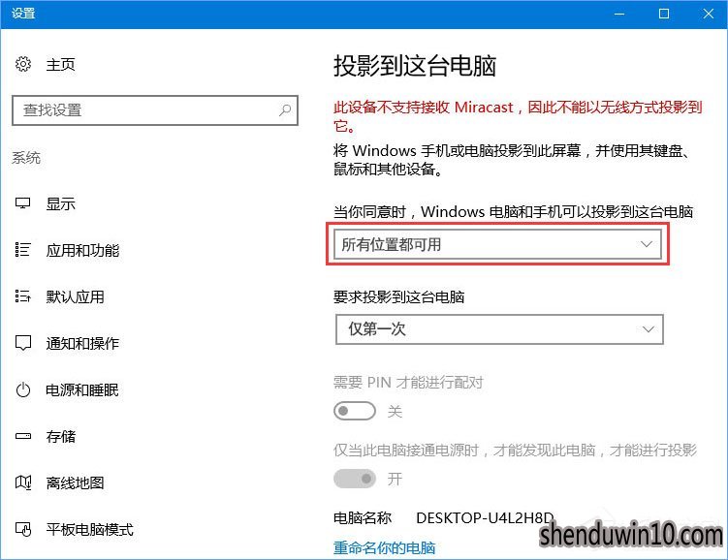Viewport: 728px width, 560px height.
Task: Open 平板电脑模式 settings page
Action: pyautogui.click(x=89, y=529)
